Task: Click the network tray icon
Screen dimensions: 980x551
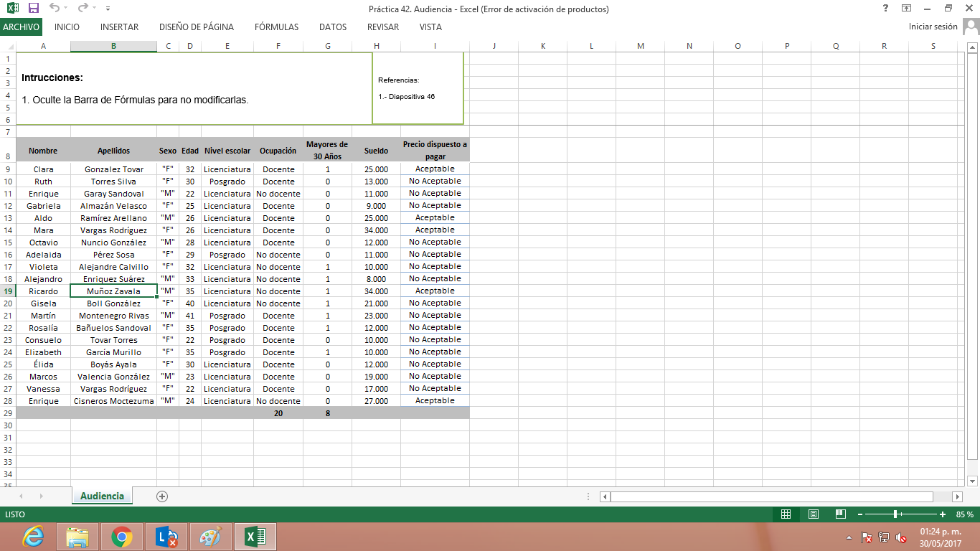Action: (x=884, y=537)
